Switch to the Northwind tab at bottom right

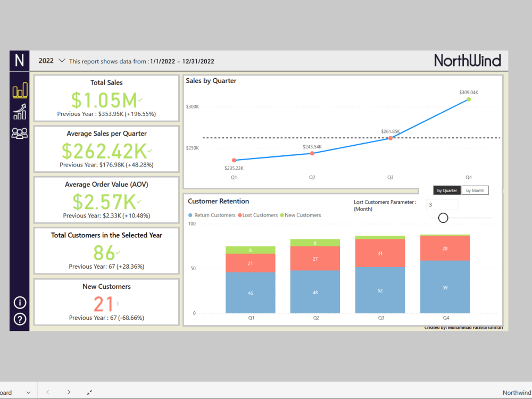click(x=516, y=392)
